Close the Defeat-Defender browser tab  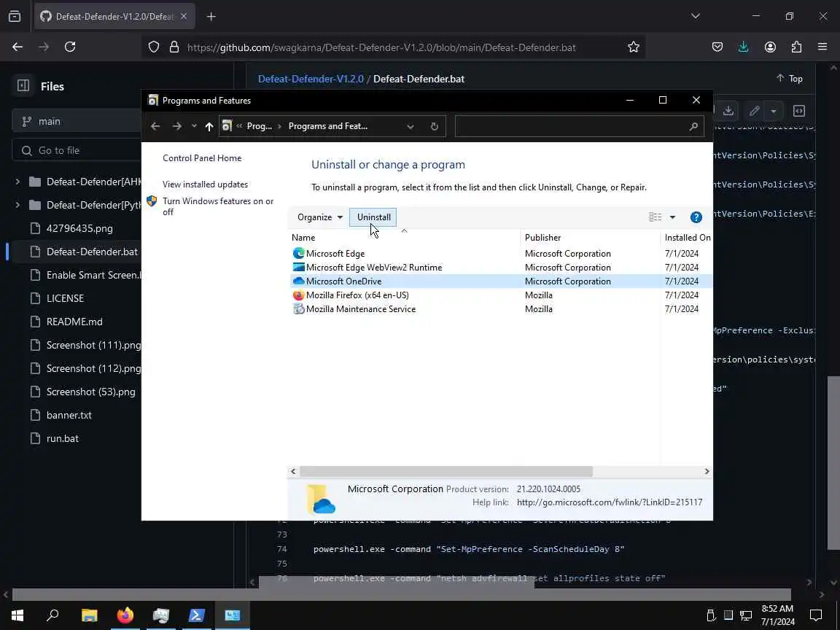[x=183, y=17]
